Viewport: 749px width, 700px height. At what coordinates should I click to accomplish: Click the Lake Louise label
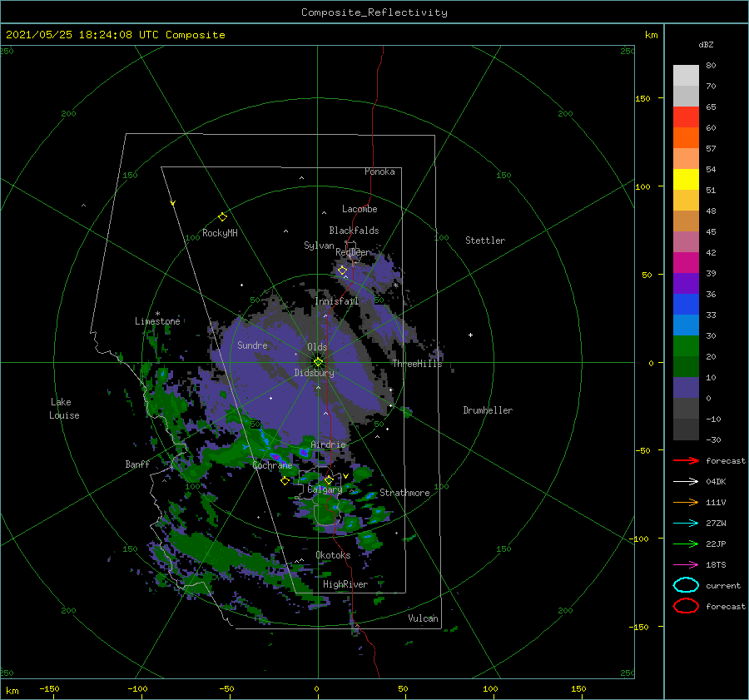(64, 409)
